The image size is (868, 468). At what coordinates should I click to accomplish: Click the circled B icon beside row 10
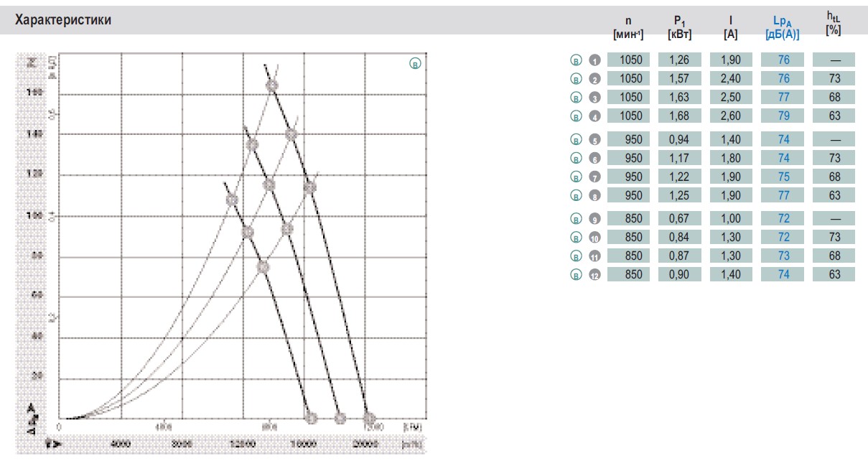click(x=576, y=238)
